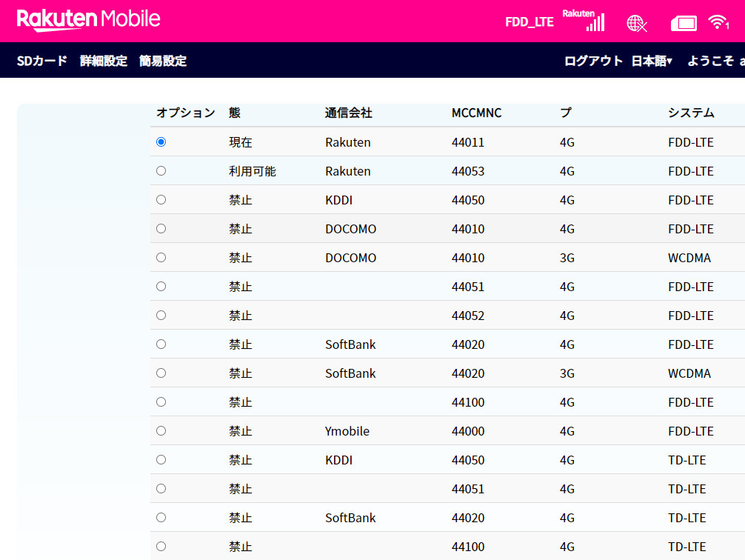Click the globe internet disconnected icon
Image resolution: width=745 pixels, height=560 pixels.
pyautogui.click(x=636, y=23)
